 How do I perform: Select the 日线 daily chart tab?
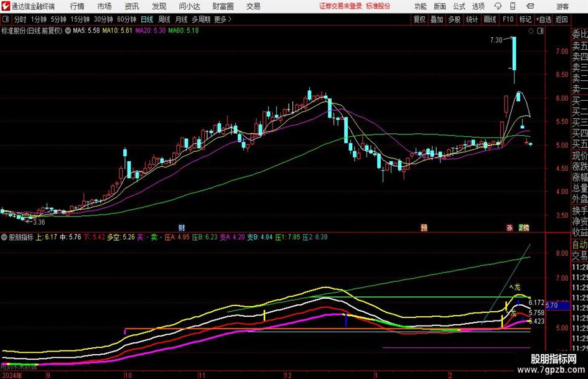147,19
